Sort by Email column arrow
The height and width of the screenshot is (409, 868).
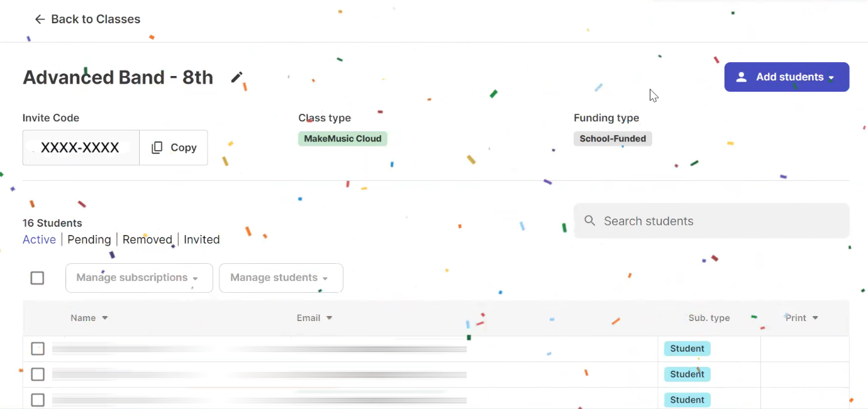pos(330,318)
